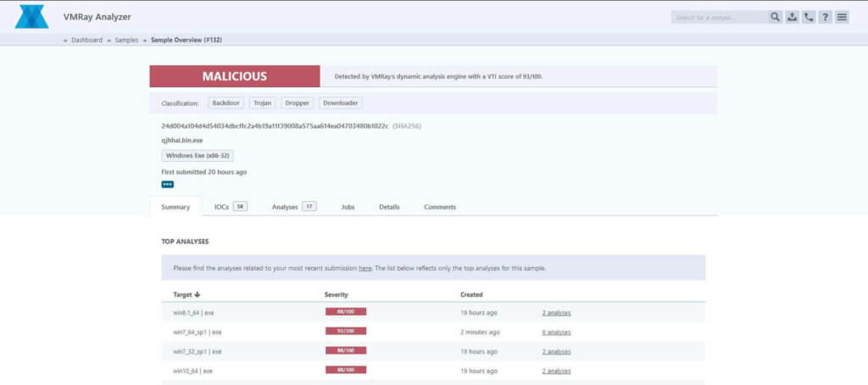Screen dimensions: 868x385
Task: Click Sample Overview (#132) breadcrumb
Action: (186, 40)
